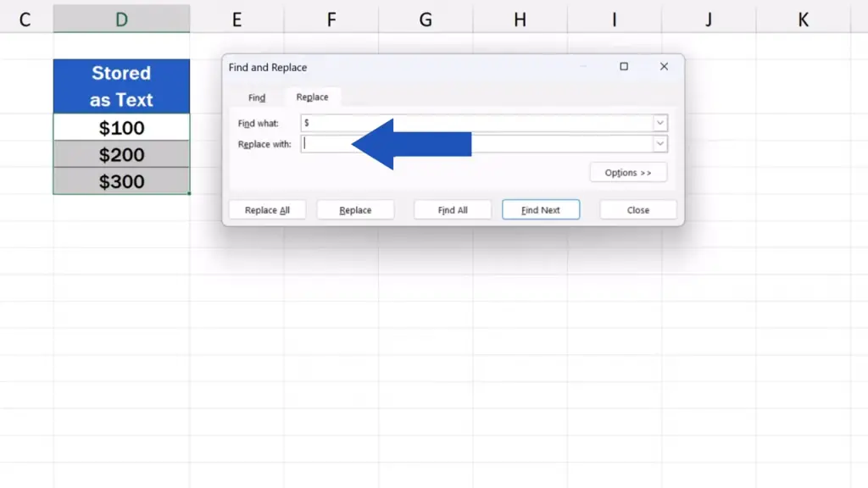Select the Replace tab

[x=312, y=97]
